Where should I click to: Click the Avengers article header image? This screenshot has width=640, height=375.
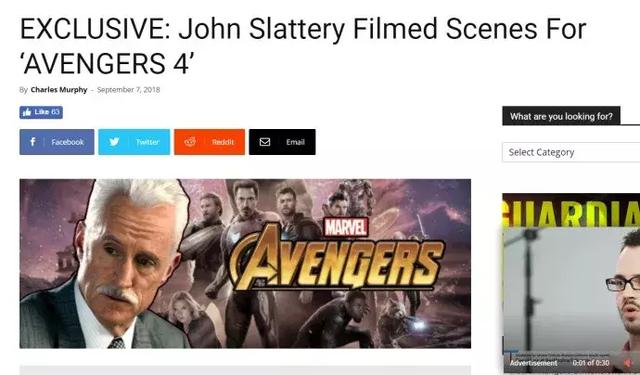tap(245, 264)
